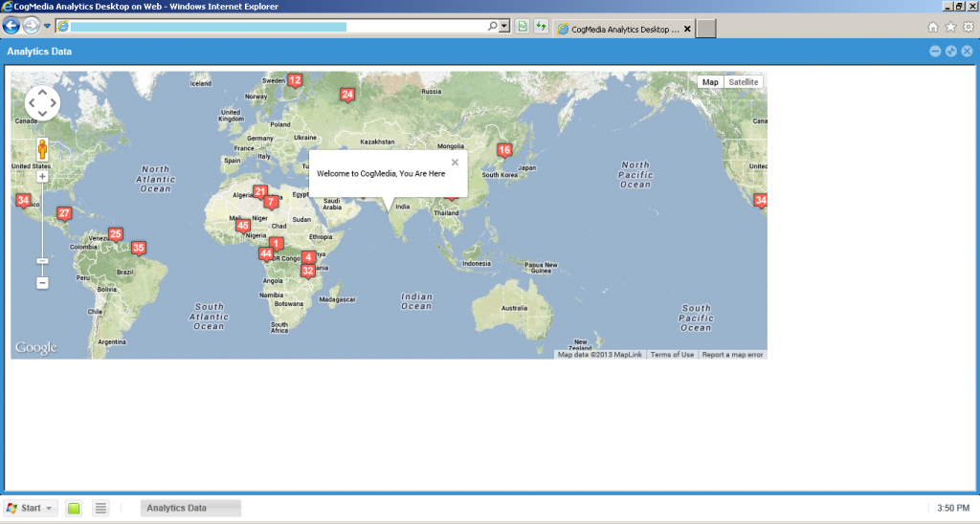Click Report a map error link
This screenshot has height=524, width=980.
pos(732,355)
